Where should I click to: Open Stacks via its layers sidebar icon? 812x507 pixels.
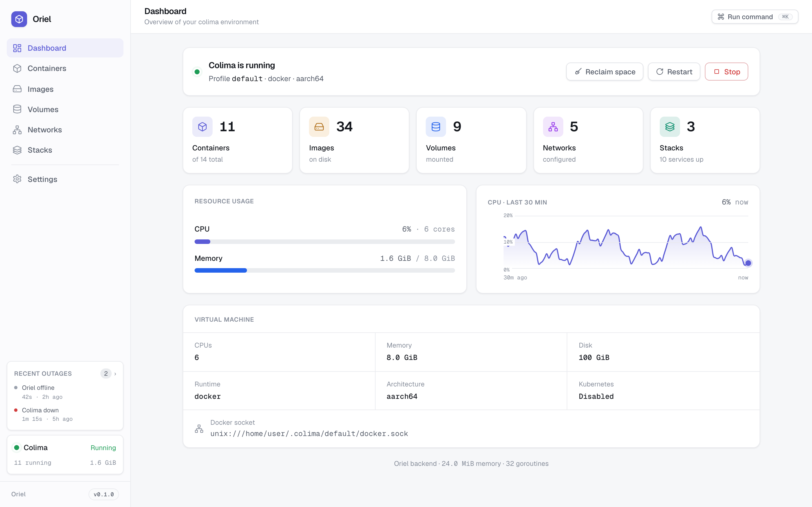[x=17, y=150]
